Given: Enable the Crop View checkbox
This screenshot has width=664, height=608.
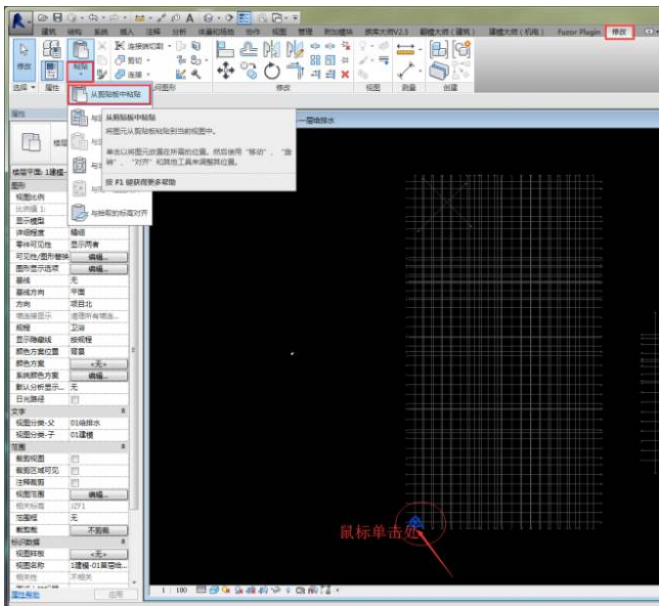Looking at the screenshot, I should (x=74, y=457).
